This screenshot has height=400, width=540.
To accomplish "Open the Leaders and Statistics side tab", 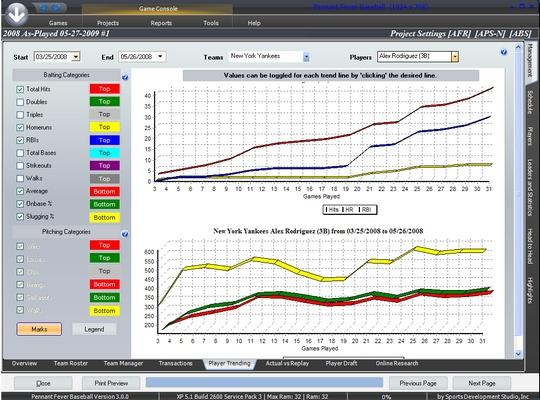I will click(x=530, y=188).
